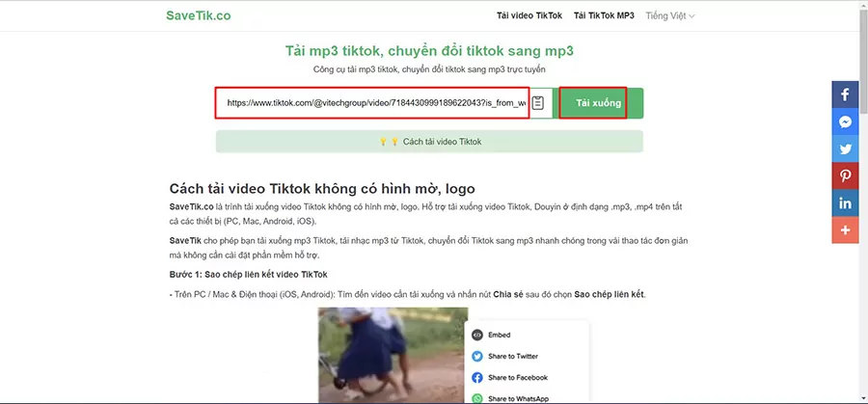This screenshot has height=404, width=868.
Task: Click the Share to Facebook icon in tutorial image
Action: click(x=477, y=377)
